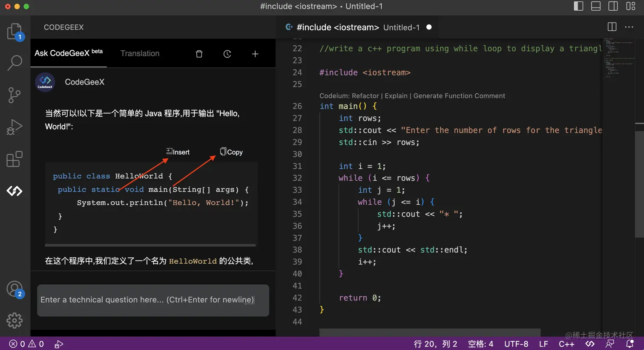This screenshot has width=644, height=350.
Task: Switch to the Translation tab
Action: click(x=140, y=53)
